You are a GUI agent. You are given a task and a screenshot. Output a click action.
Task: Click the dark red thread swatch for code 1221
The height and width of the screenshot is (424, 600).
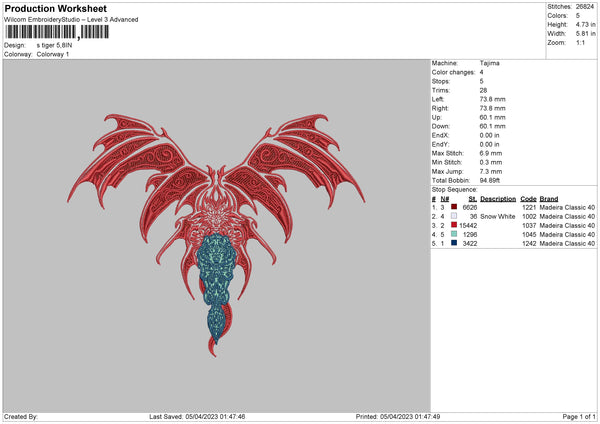tap(454, 207)
